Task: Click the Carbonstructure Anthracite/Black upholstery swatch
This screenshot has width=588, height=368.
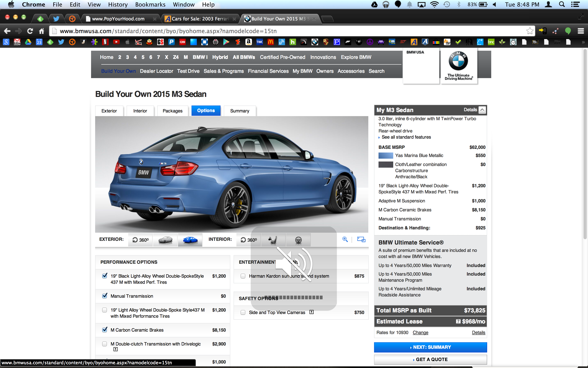Action: point(386,165)
